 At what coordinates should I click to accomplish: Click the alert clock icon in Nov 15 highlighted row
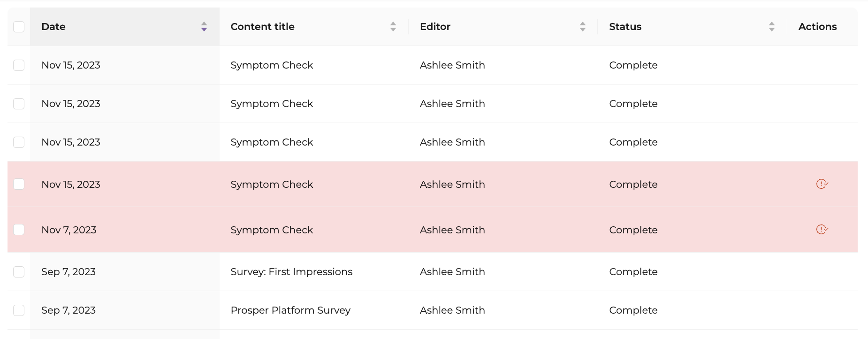tap(822, 184)
